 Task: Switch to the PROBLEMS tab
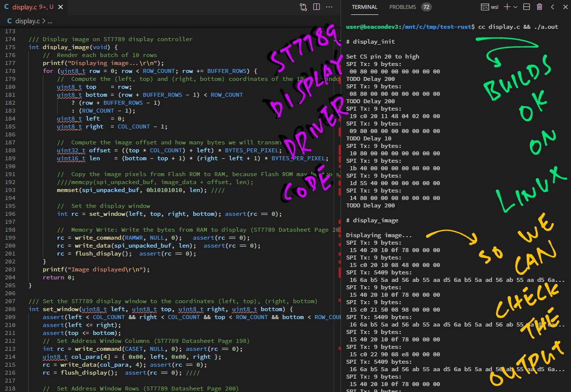(402, 7)
